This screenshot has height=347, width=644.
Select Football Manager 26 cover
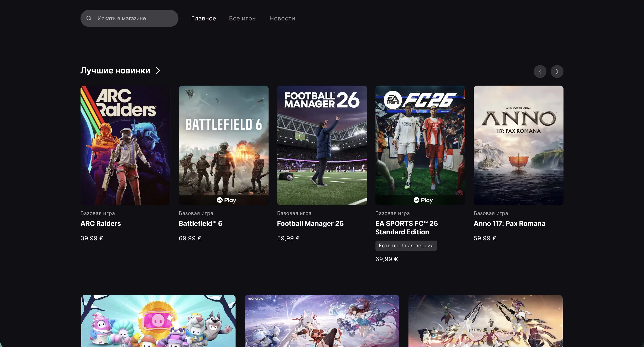[322, 145]
